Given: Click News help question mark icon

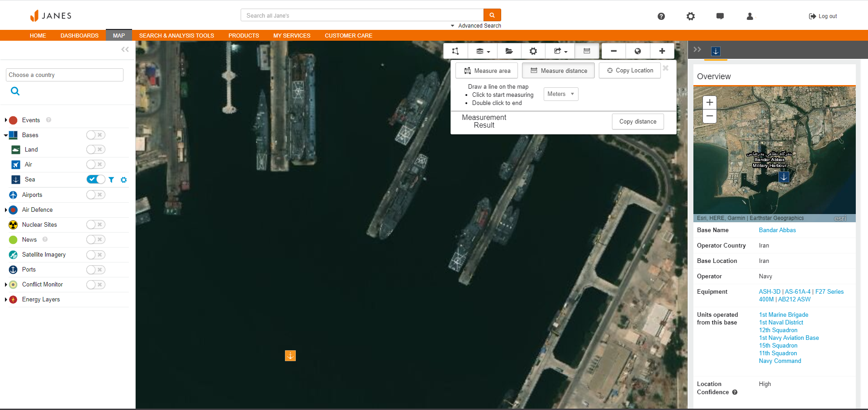Looking at the screenshot, I should (x=45, y=239).
